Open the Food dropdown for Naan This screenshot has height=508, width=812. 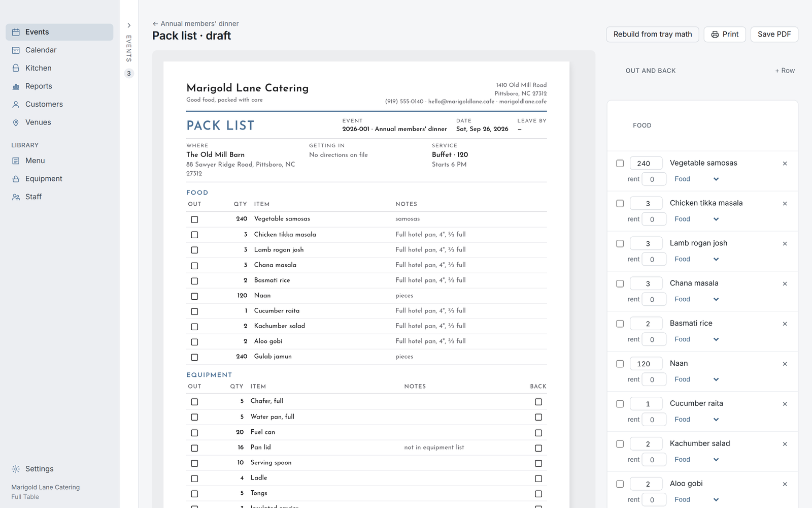tap(696, 379)
